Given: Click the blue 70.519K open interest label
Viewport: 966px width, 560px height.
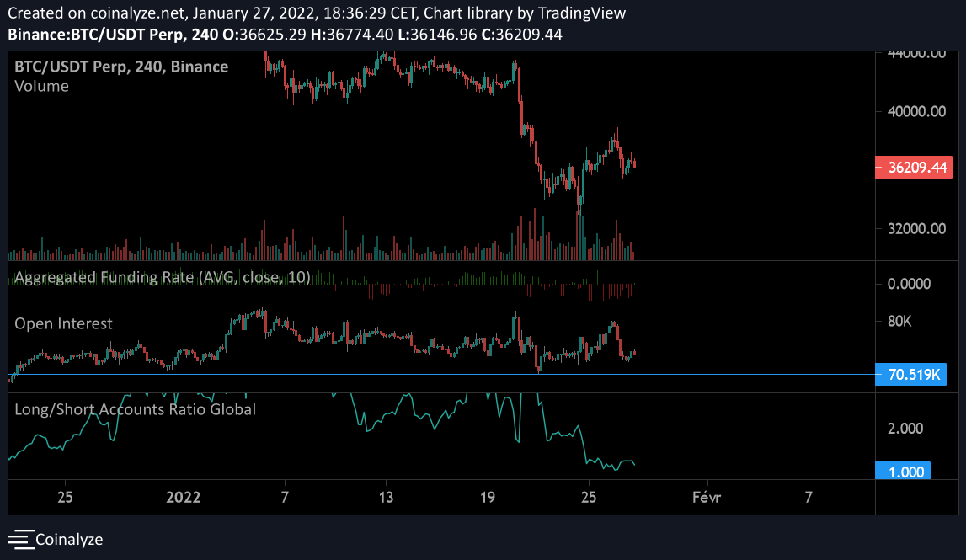Looking at the screenshot, I should 910,375.
